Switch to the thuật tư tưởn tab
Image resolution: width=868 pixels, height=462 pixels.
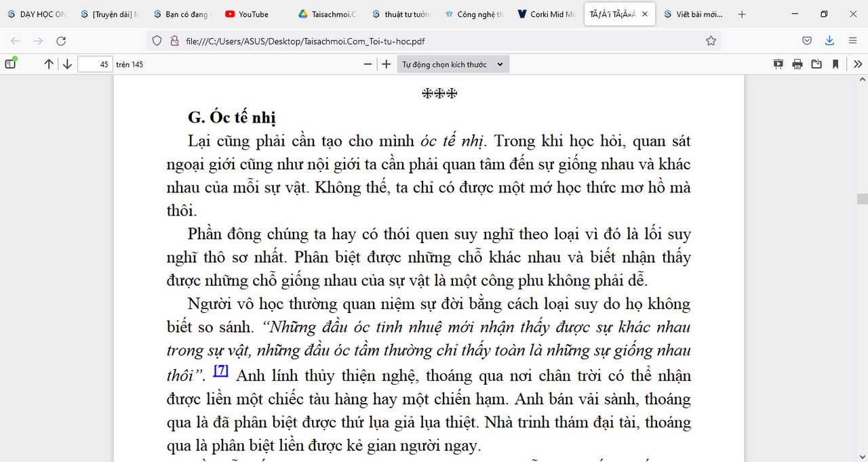401,14
